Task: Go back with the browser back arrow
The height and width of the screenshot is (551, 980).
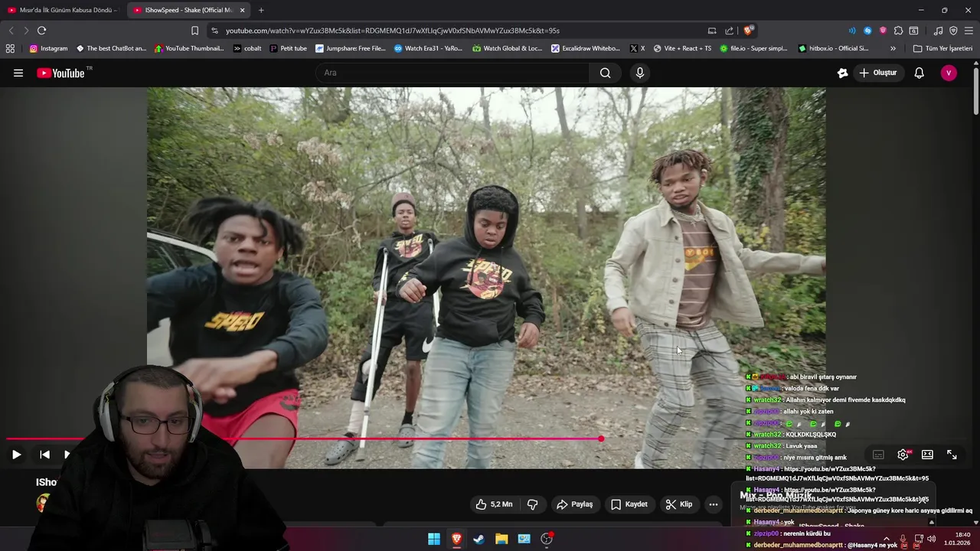Action: tap(11, 31)
